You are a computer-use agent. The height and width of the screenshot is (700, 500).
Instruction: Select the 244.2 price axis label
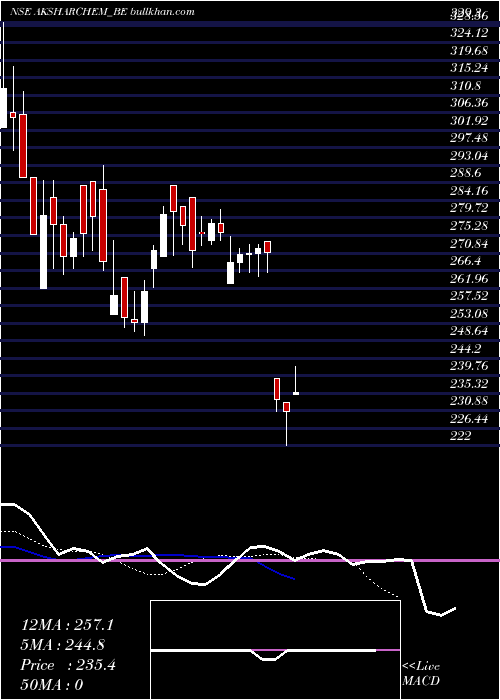click(466, 348)
